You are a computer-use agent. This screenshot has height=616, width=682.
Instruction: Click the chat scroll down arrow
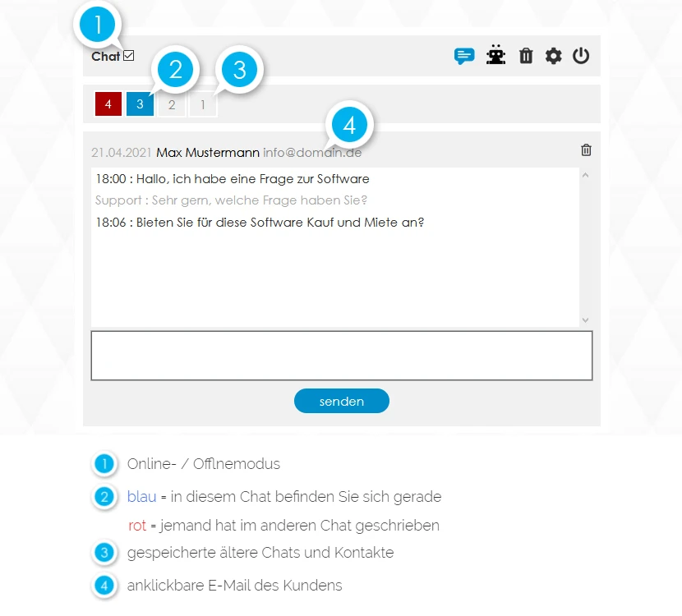pyautogui.click(x=585, y=320)
